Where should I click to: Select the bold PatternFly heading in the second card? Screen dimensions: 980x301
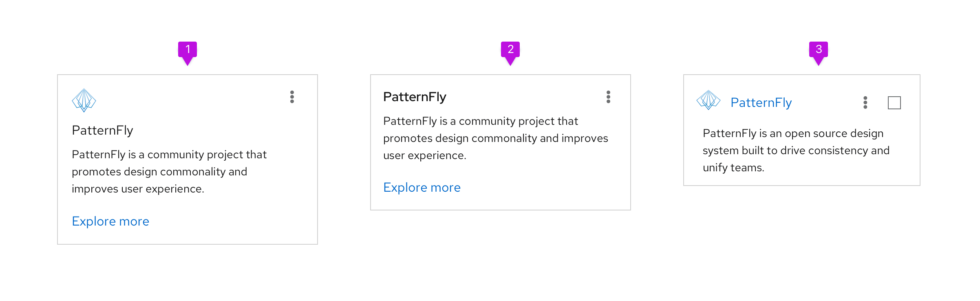(x=415, y=97)
